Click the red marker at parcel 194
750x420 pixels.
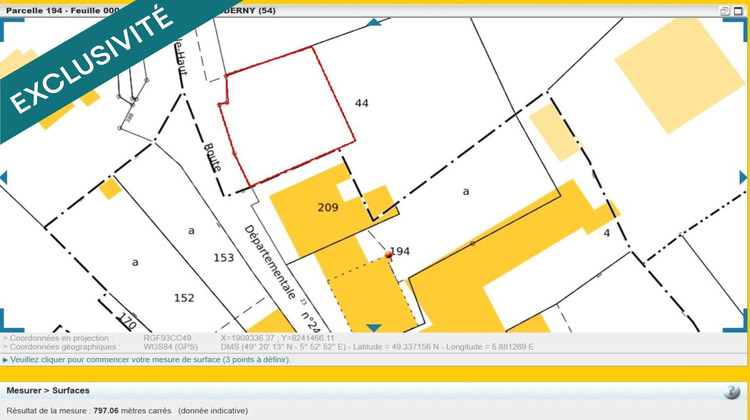coord(388,255)
